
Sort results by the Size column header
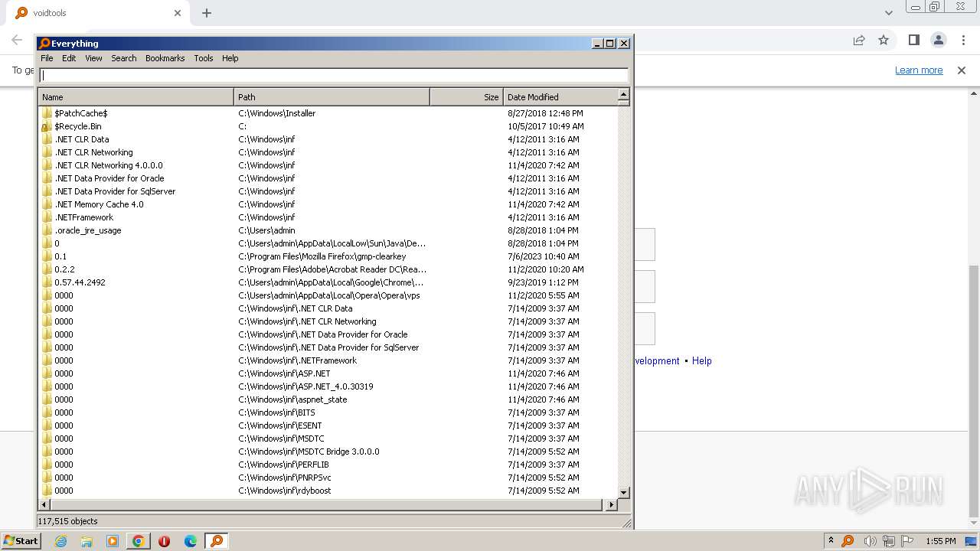coord(466,97)
